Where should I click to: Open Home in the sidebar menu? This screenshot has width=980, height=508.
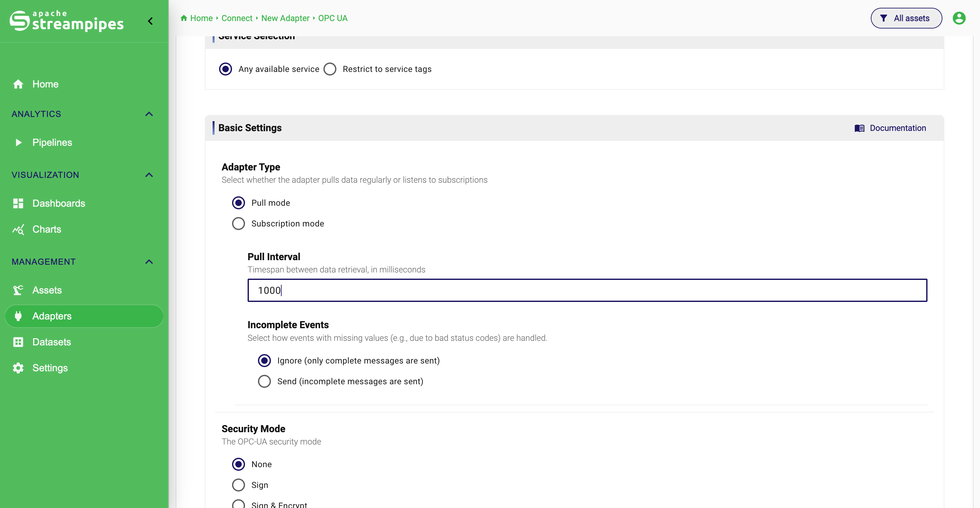pos(84,84)
